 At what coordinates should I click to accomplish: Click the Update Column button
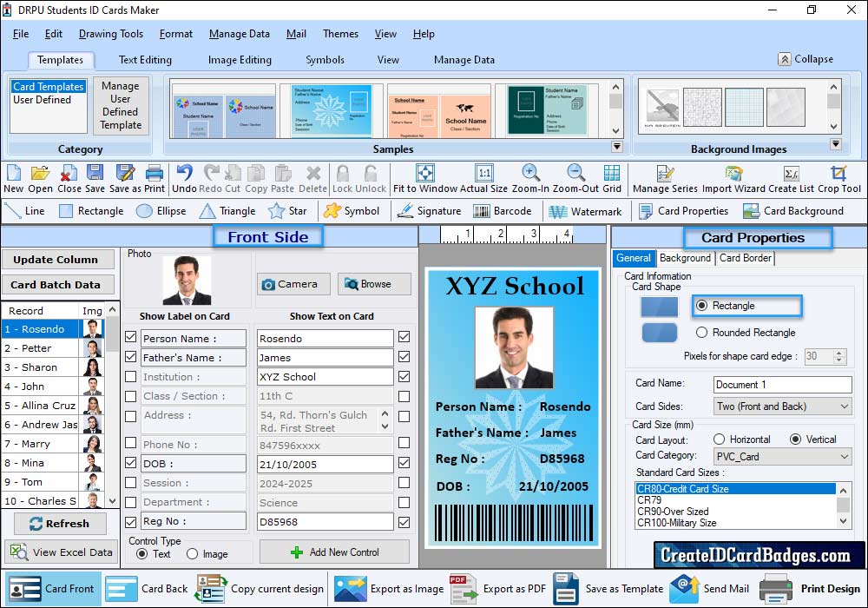click(58, 259)
